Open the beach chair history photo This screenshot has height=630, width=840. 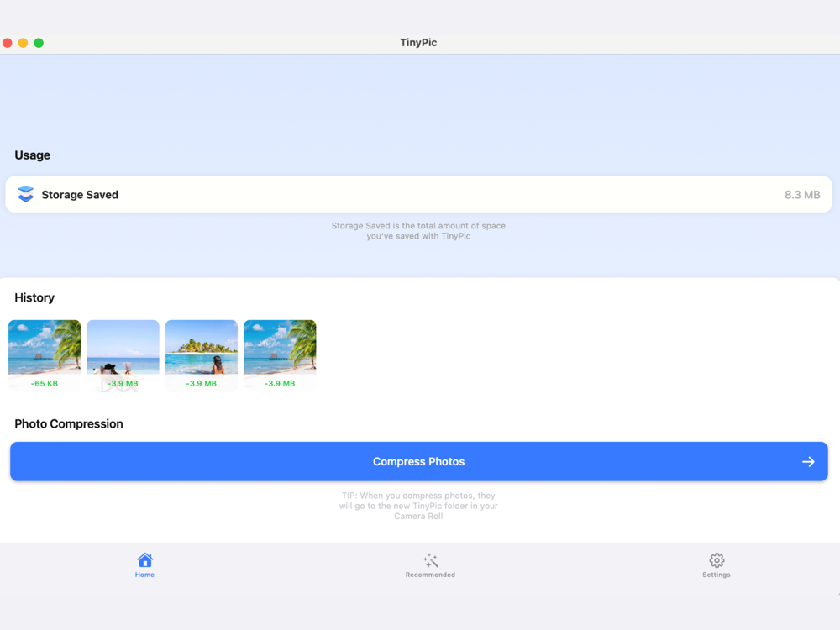point(123,355)
